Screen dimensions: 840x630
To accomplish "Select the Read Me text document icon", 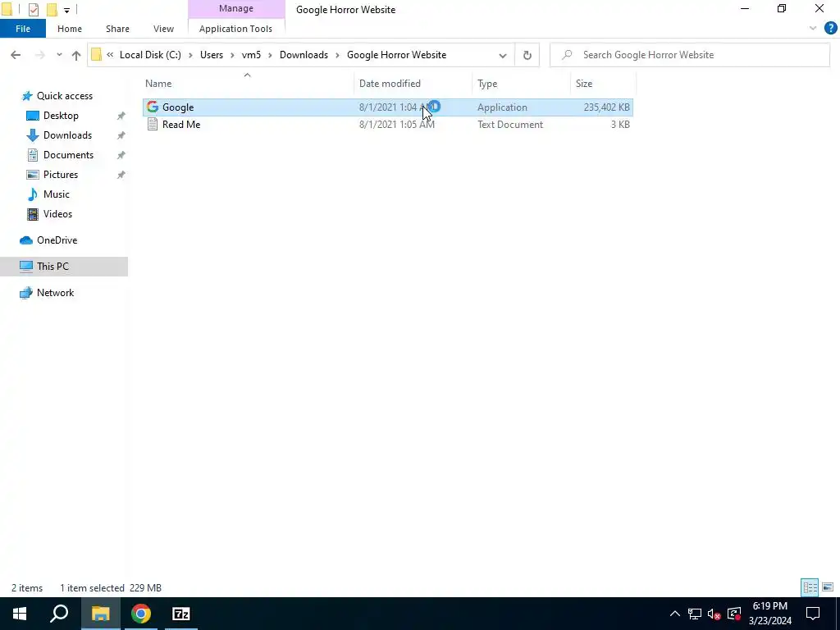I will 153,125.
